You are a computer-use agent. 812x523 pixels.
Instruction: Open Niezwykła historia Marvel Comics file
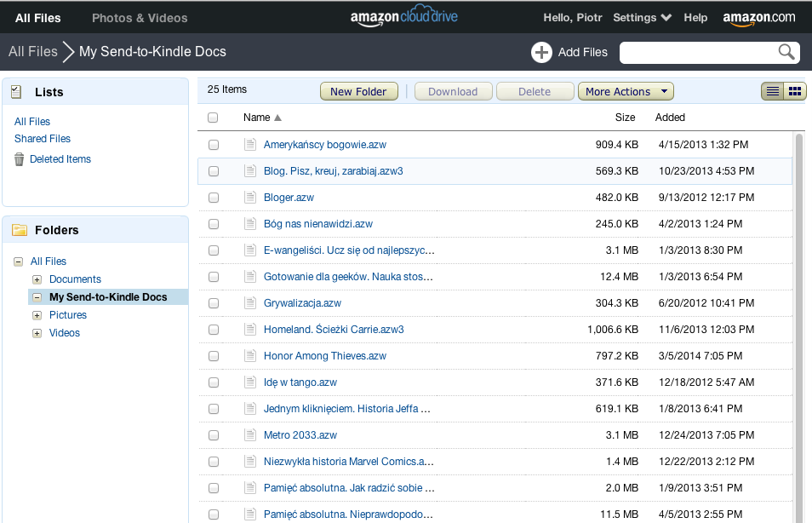(x=348, y=462)
